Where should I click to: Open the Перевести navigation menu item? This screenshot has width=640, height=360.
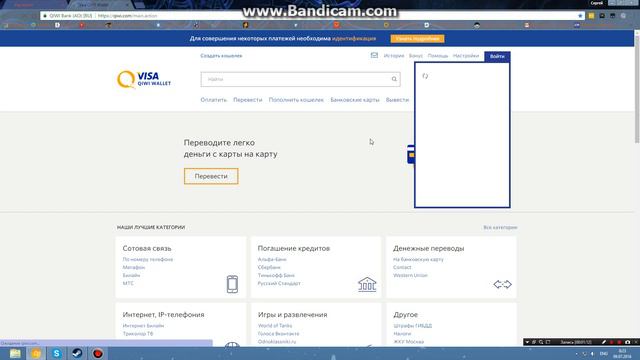pos(248,100)
